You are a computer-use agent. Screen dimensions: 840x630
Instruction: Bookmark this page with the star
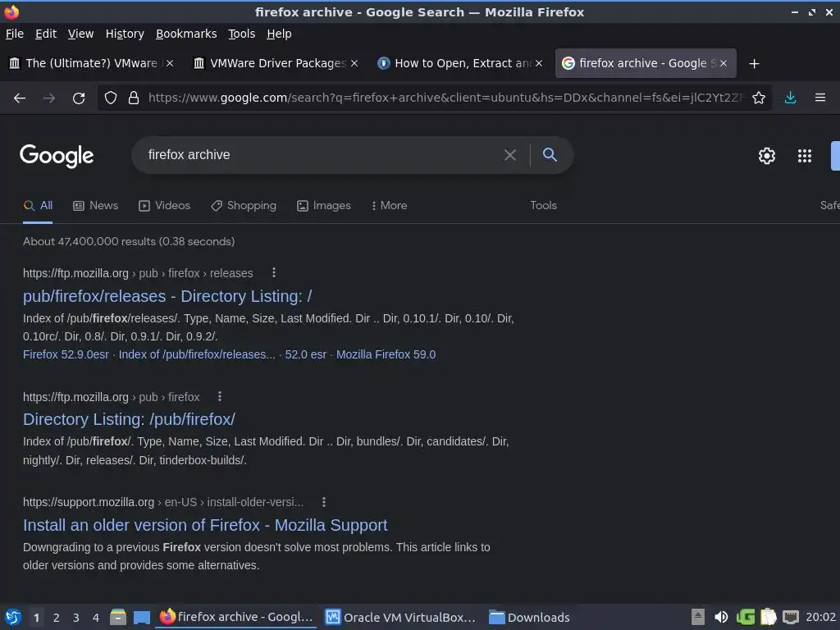759,98
